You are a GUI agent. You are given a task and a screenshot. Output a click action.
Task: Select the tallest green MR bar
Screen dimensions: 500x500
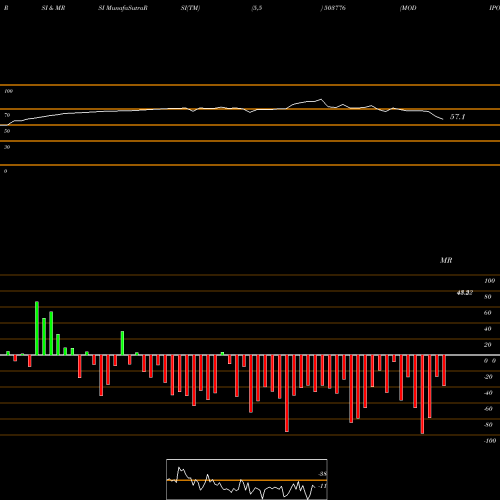(37, 328)
